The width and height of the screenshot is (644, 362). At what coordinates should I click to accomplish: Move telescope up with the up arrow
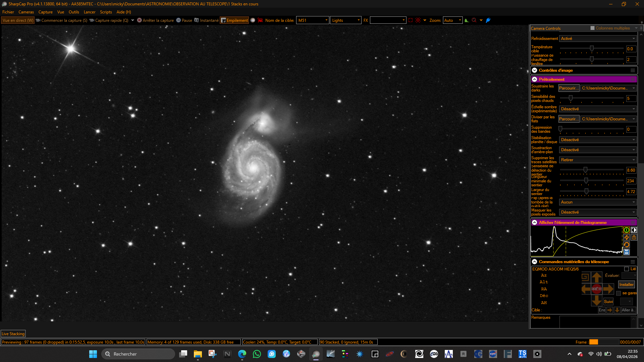point(596,278)
